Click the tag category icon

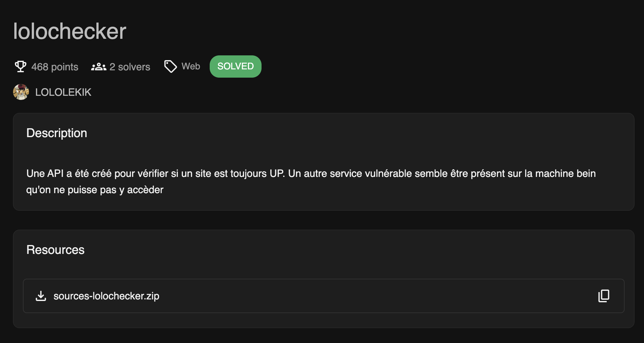click(x=170, y=66)
